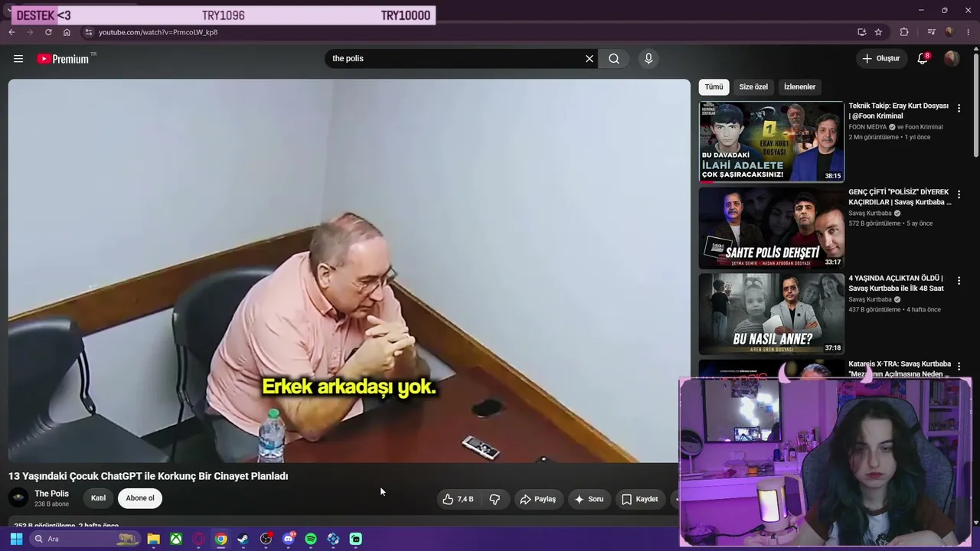Clear the search box text
Image resolution: width=980 pixels, height=551 pixels.
pos(590,59)
